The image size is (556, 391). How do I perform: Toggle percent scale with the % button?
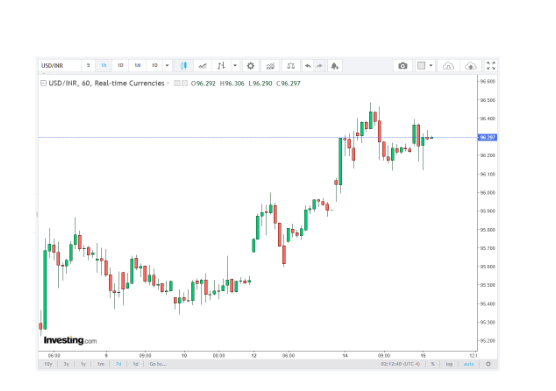[433, 364]
